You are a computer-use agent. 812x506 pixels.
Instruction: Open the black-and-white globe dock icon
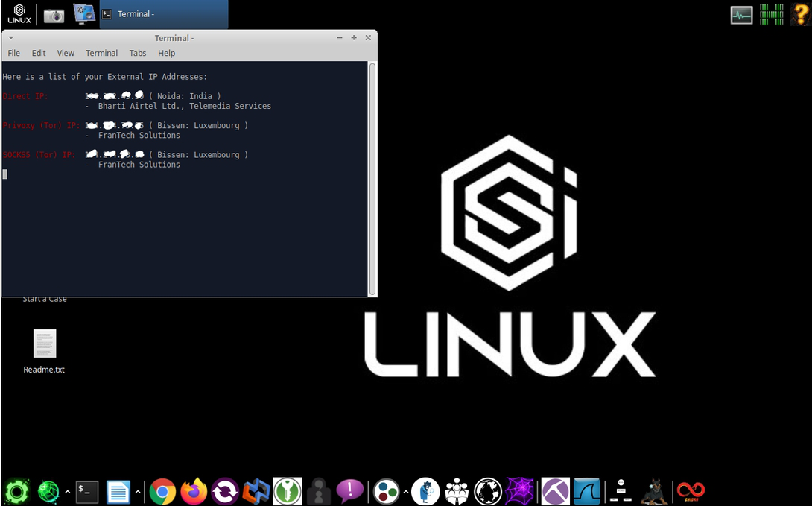(488, 492)
